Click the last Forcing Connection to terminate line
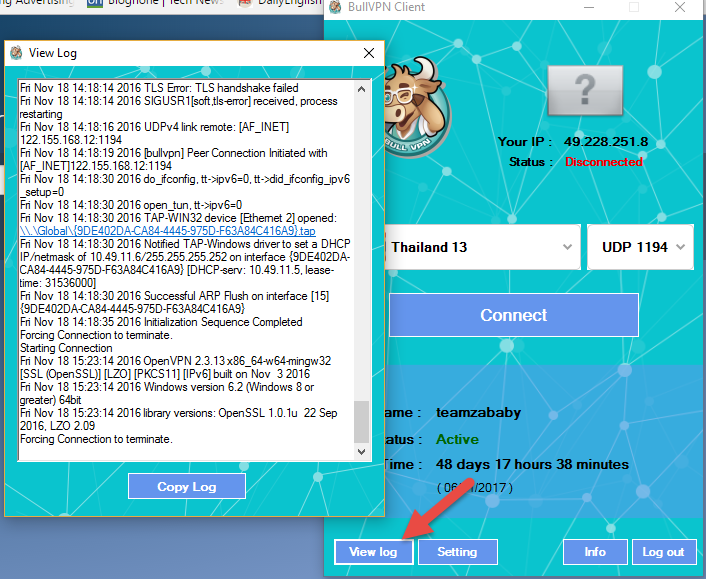706x579 pixels. tap(96, 439)
